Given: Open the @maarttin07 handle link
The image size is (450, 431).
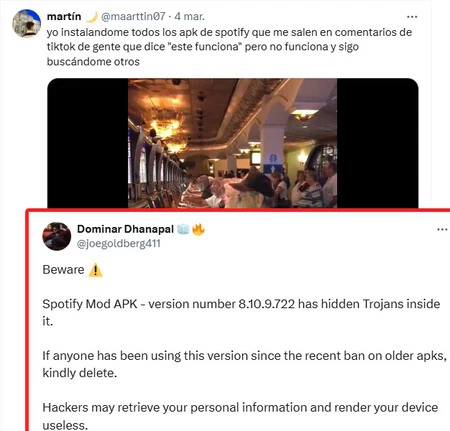Looking at the screenshot, I should tap(133, 16).
